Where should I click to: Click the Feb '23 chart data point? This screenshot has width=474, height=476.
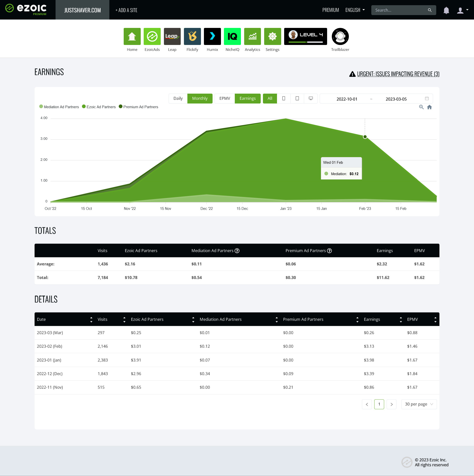point(365,137)
